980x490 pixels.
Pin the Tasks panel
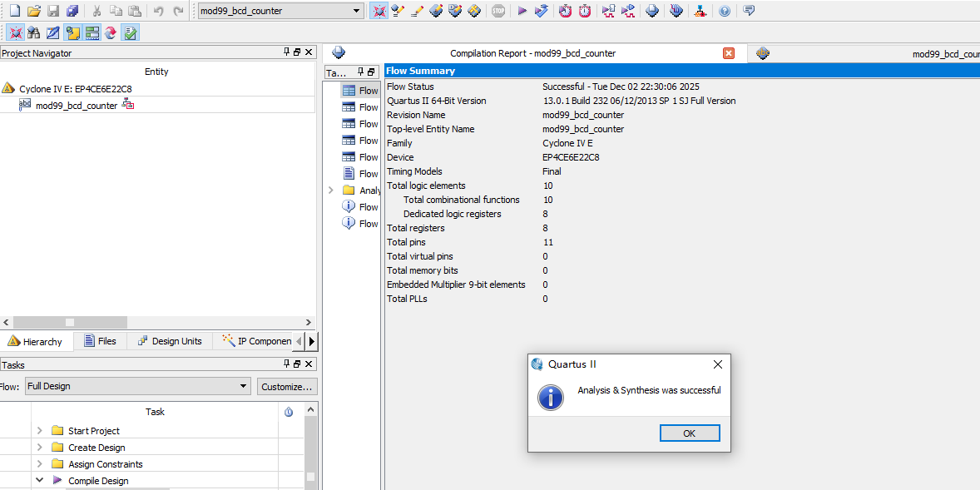tap(286, 364)
